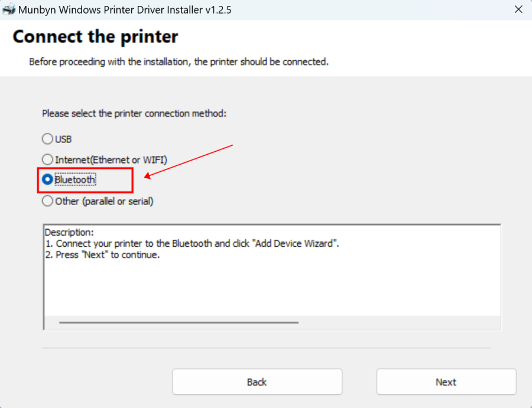This screenshot has width=532, height=408.
Task: Click the 'Press Next to continue' description line
Action: point(103,254)
